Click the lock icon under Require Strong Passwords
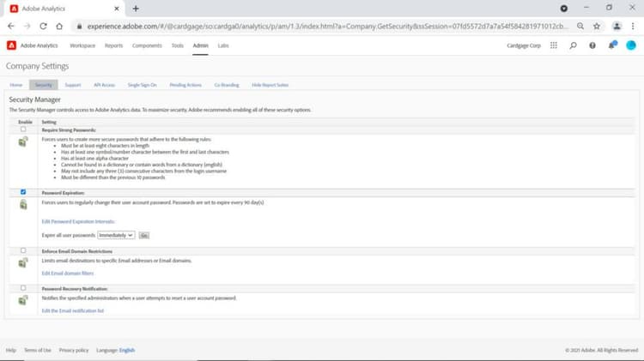Viewport: 644px width, 361px height. [x=23, y=142]
